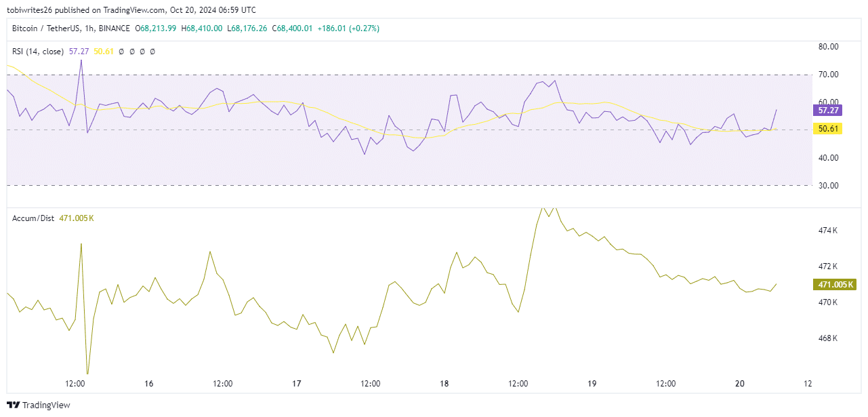Click the 18 date label on the time axis
Image resolution: width=868 pixels, height=417 pixels.
tap(444, 383)
